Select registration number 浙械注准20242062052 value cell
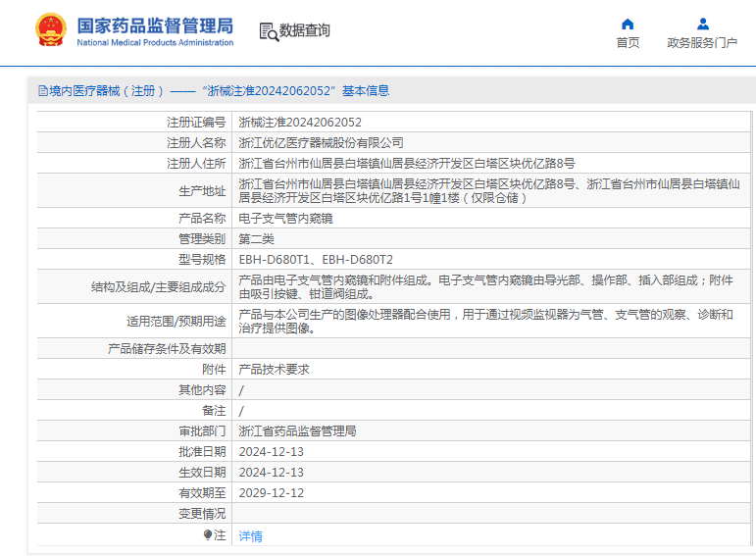Viewport: 756px width, 556px height. pos(300,123)
